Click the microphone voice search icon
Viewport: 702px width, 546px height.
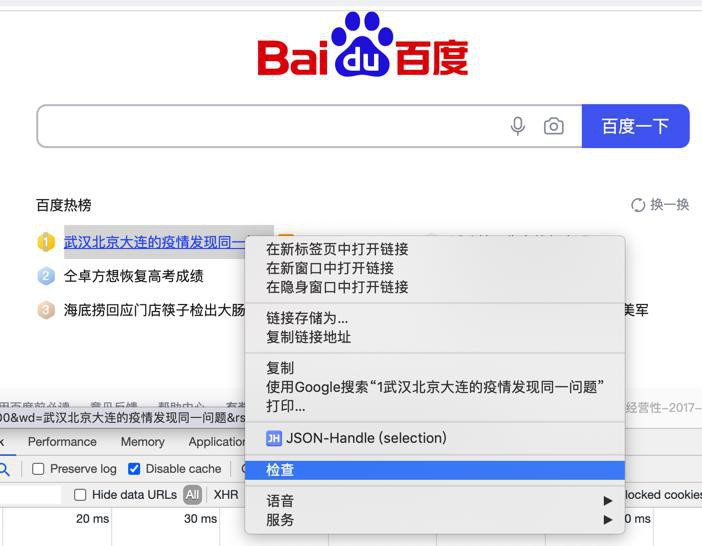coord(518,126)
